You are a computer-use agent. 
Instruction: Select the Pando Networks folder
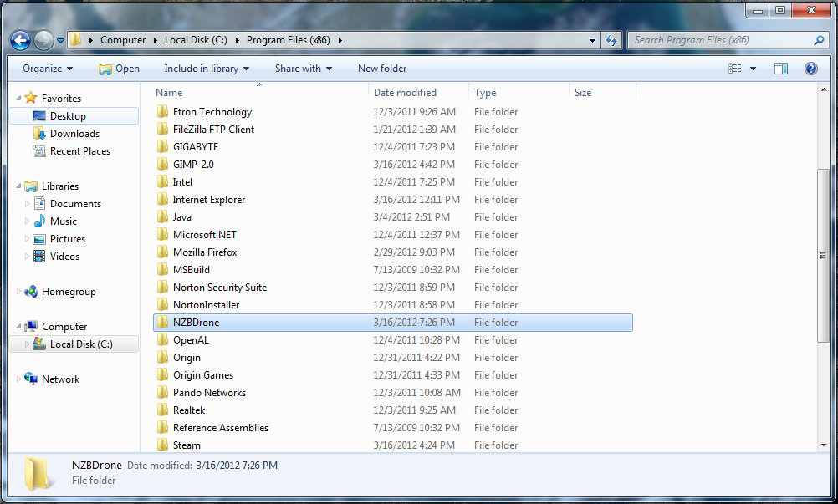click(x=393, y=393)
